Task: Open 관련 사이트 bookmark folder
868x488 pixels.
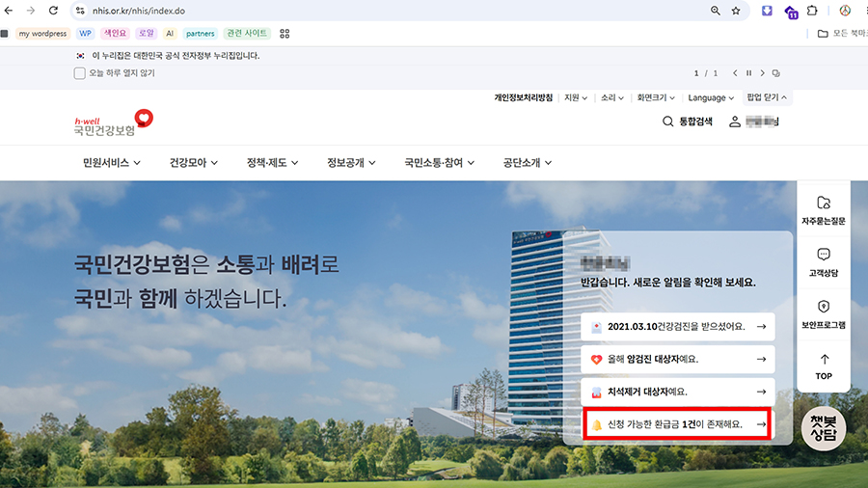Action: pos(247,34)
